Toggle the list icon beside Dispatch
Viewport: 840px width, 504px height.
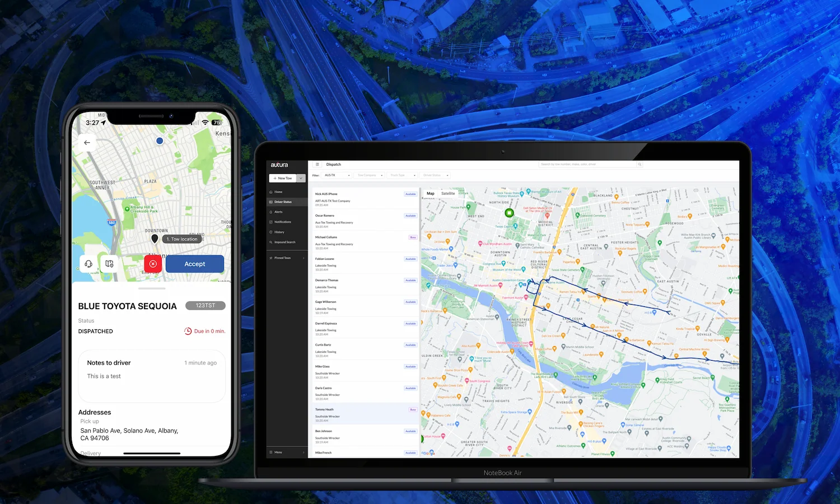(x=317, y=165)
